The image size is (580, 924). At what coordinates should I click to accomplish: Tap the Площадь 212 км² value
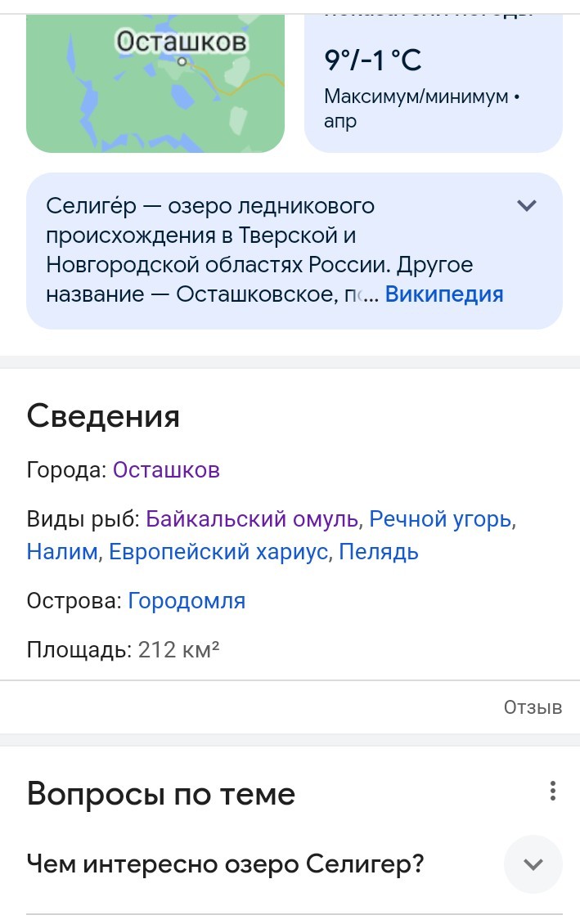[x=178, y=650]
